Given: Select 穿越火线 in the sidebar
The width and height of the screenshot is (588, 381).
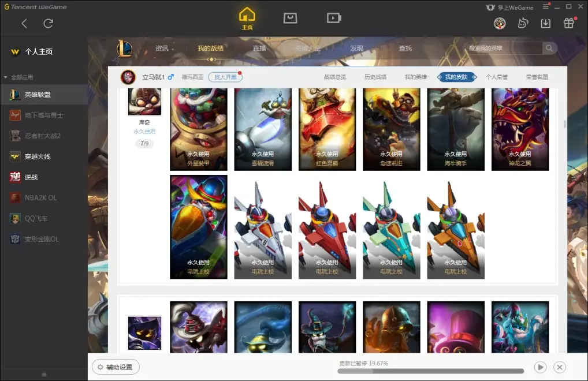Looking at the screenshot, I should 44,156.
